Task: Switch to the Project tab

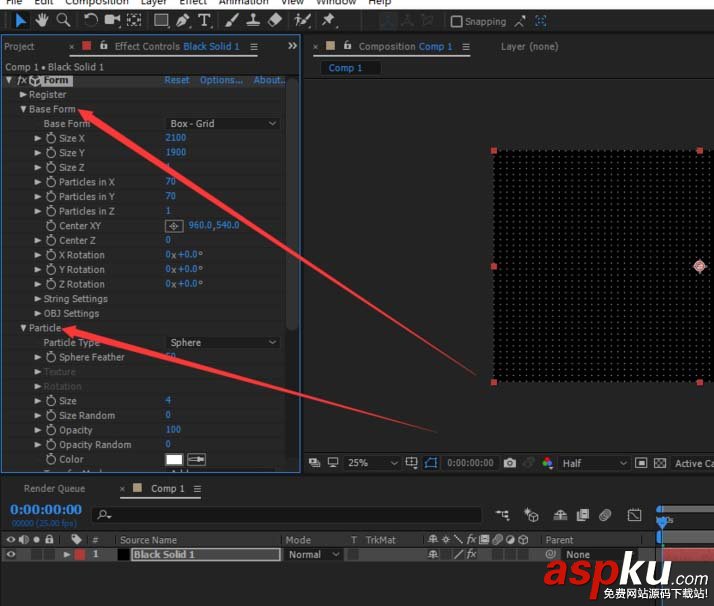Action: [19, 46]
